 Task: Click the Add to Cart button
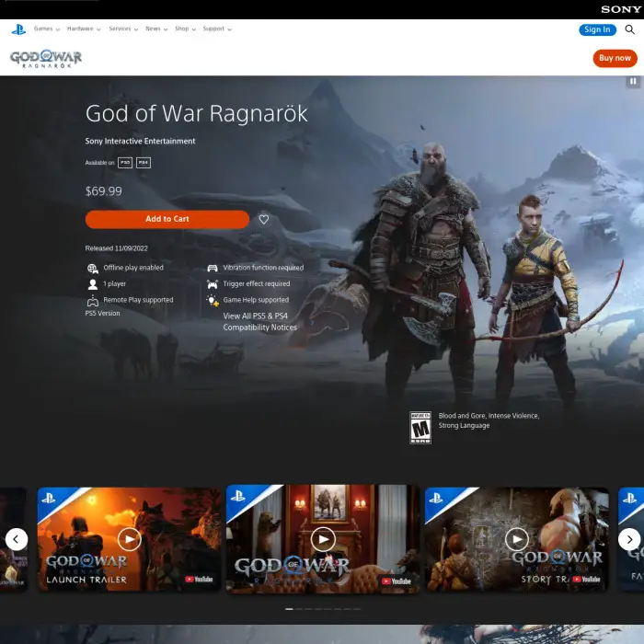coord(167,219)
